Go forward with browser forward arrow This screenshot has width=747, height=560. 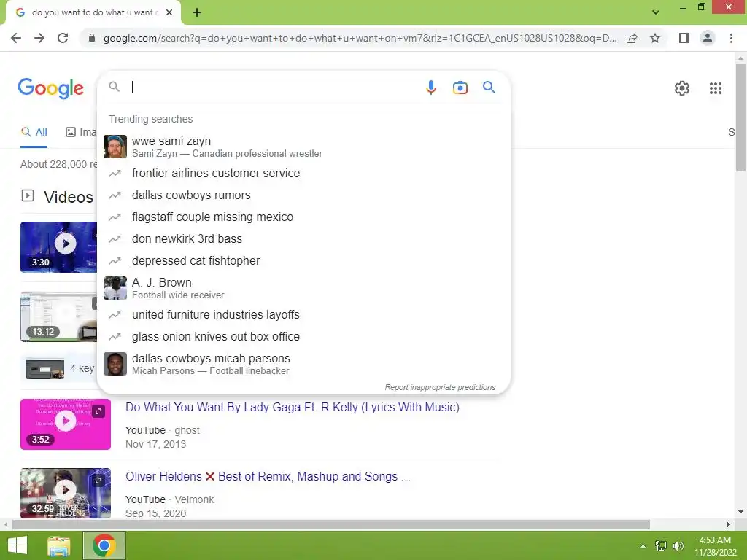39,38
